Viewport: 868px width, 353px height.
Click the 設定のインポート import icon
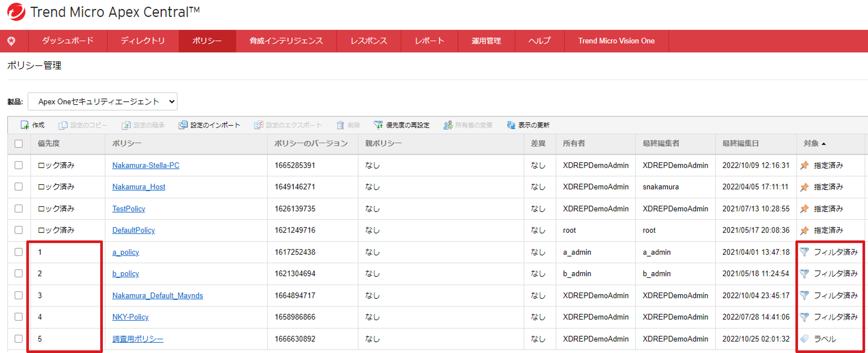click(x=183, y=125)
